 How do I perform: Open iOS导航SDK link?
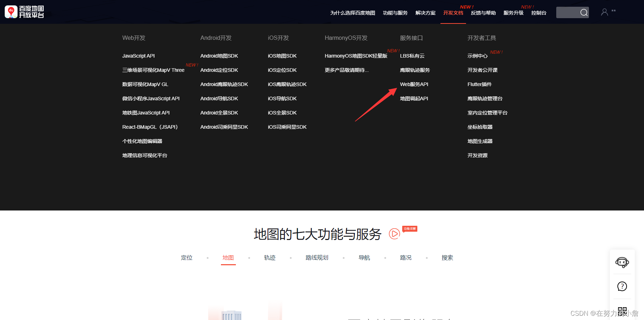coord(282,98)
